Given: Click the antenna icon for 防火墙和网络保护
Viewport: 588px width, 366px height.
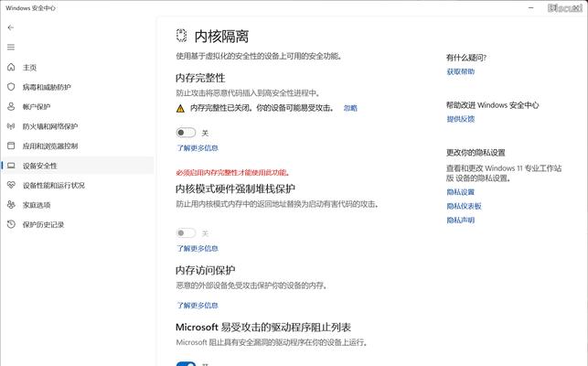Looking at the screenshot, I should point(11,126).
